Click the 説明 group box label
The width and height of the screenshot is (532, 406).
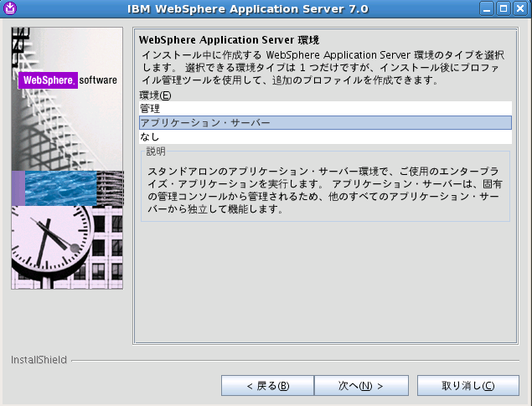[156, 152]
